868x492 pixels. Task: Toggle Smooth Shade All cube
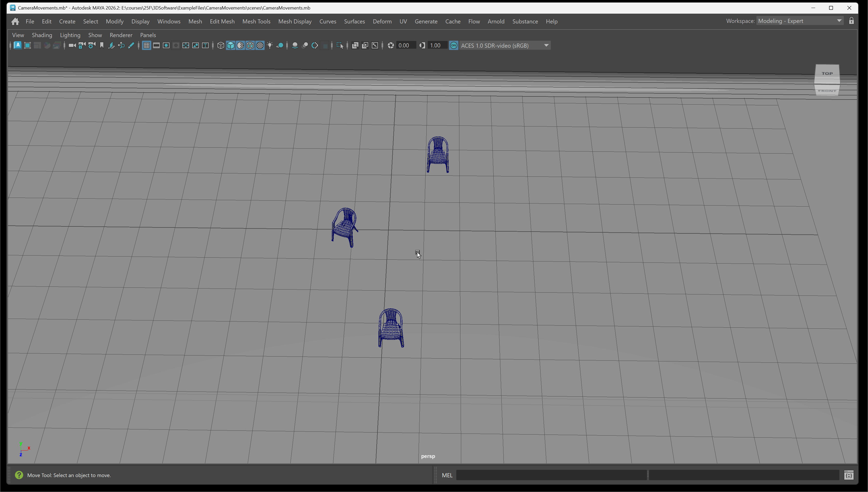(x=230, y=45)
